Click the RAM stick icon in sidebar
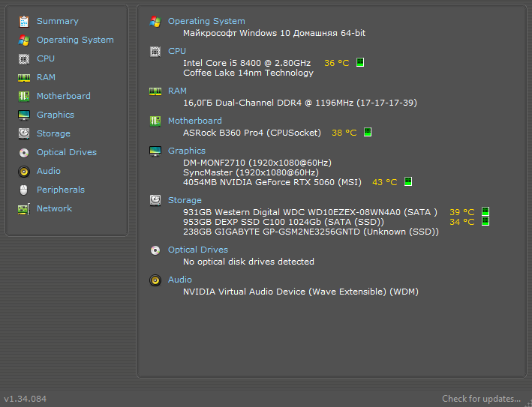Viewport: 532px width, 407px height. tap(24, 78)
